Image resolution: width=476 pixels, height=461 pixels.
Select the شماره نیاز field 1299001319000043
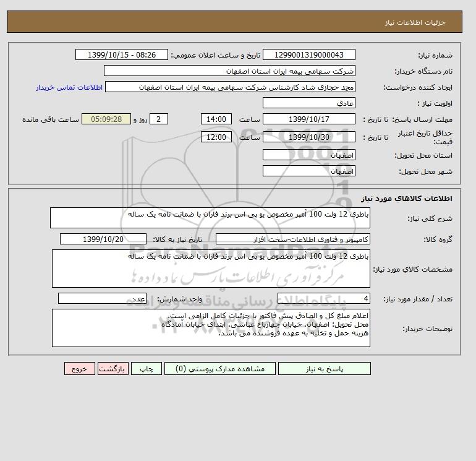pyautogui.click(x=308, y=54)
